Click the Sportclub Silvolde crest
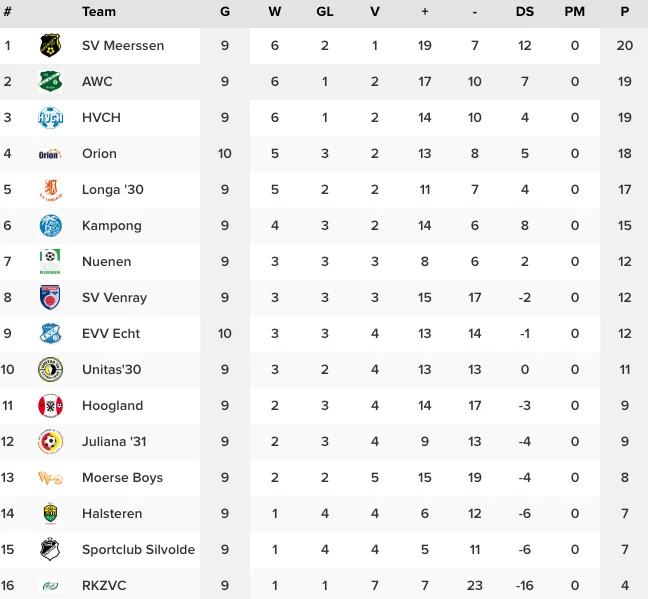The image size is (648, 599). (x=50, y=549)
